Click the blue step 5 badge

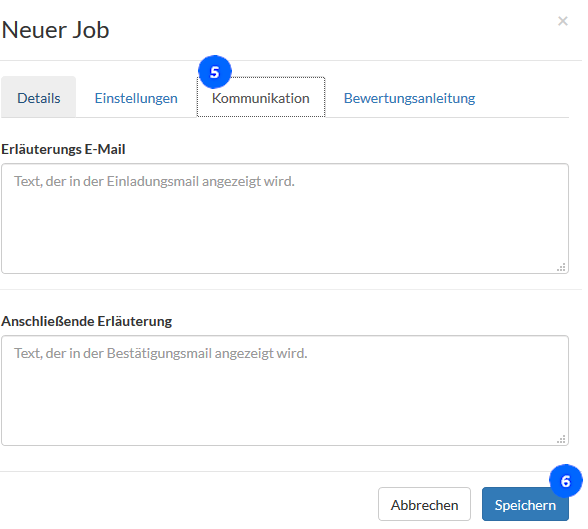click(x=215, y=72)
